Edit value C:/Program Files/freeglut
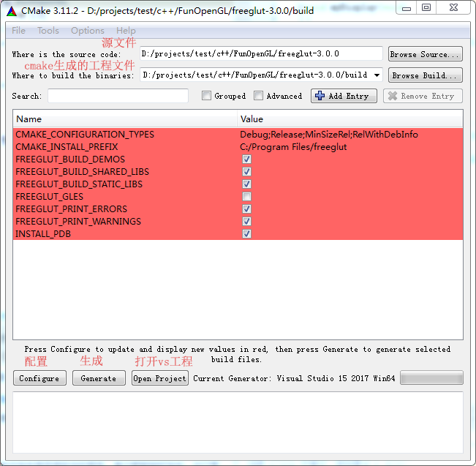Screen dimensions: 476x466 [293, 147]
